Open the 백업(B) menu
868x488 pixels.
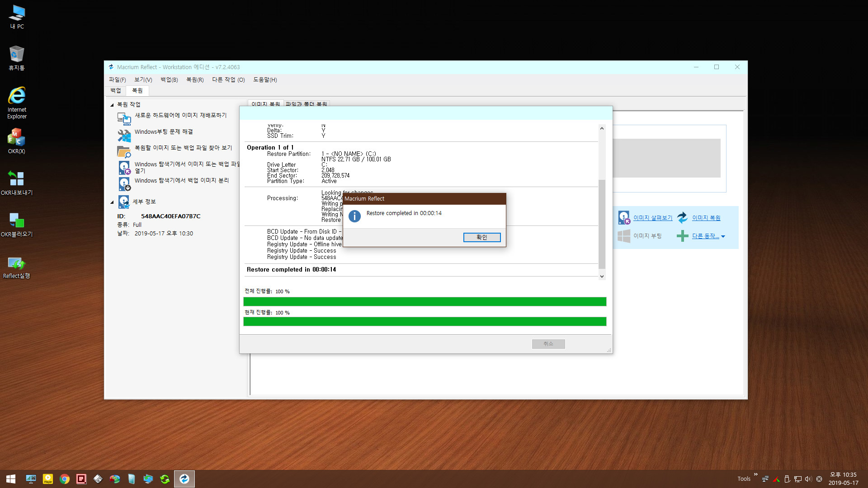[x=169, y=80]
